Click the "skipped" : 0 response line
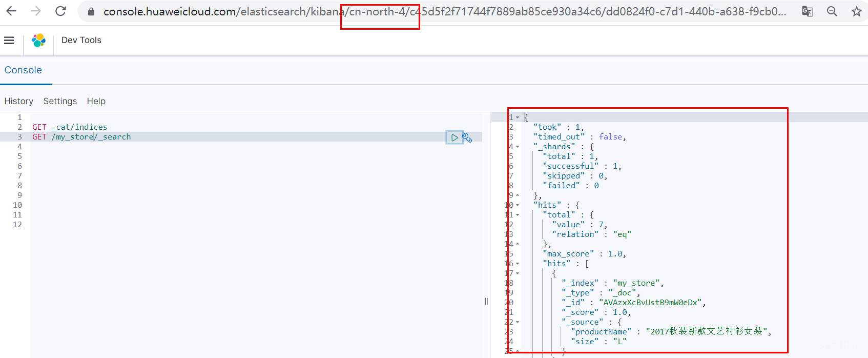The height and width of the screenshot is (358, 868). pos(575,176)
